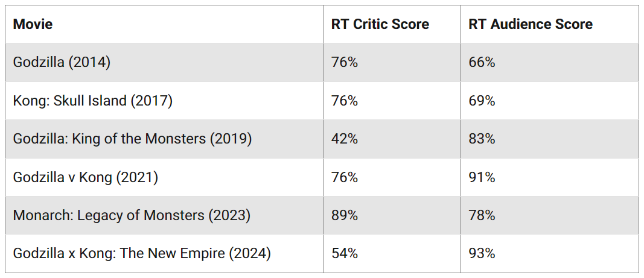Click the 89% critic score cell
Screen dimensions: 644x278
click(x=344, y=215)
